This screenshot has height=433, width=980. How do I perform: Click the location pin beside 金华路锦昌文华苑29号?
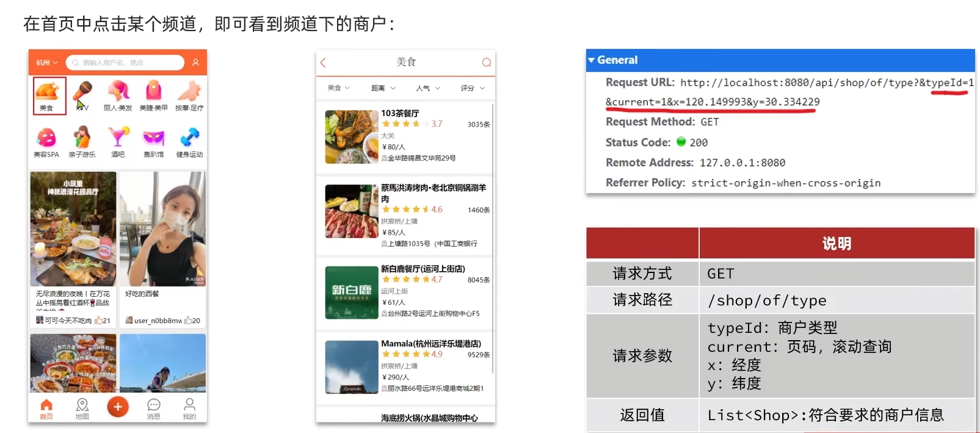pos(384,158)
